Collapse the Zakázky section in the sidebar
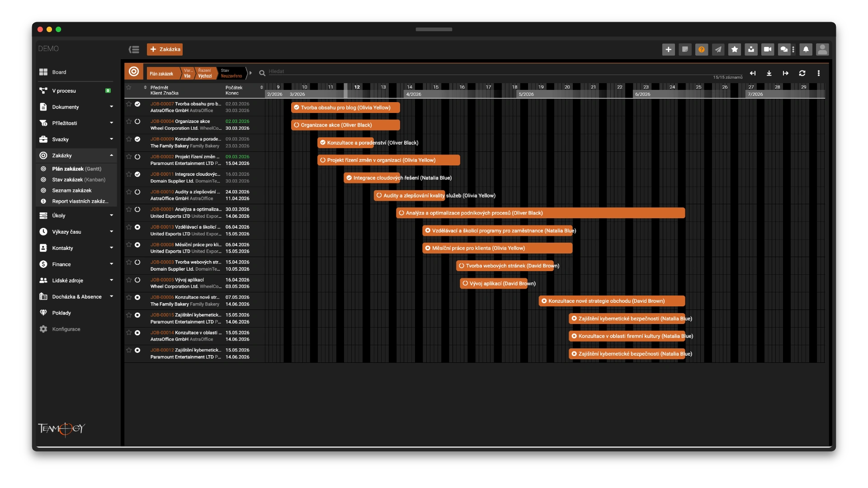This screenshot has height=488, width=868. (111, 155)
